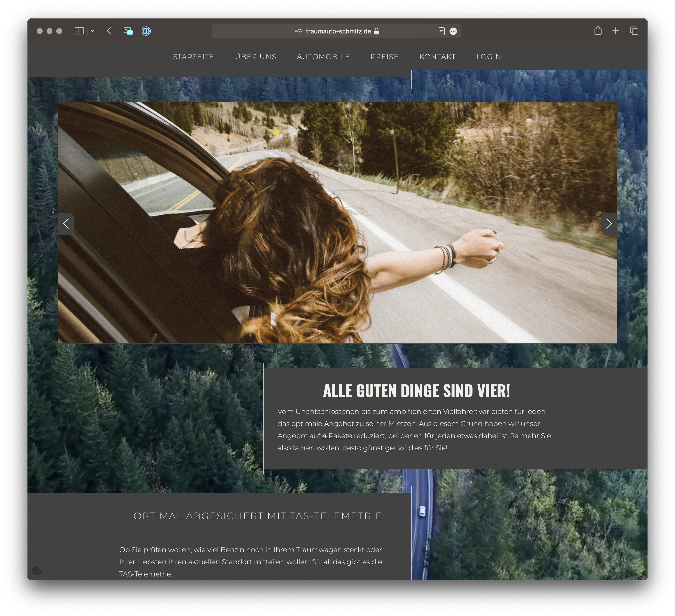Toggle the Safari sidebar button

coord(79,31)
